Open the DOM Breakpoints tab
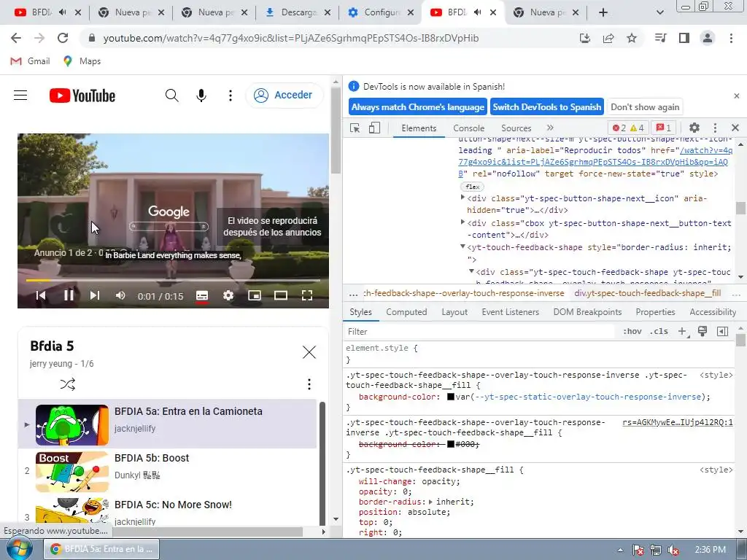Screen dimensions: 747x560 (587, 312)
